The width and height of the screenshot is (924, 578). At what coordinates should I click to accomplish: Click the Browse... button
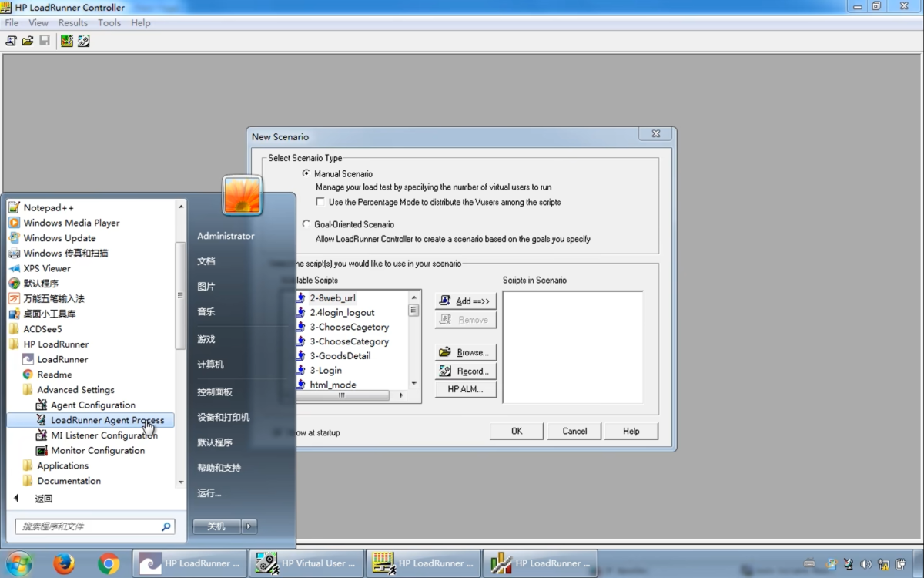466,352
